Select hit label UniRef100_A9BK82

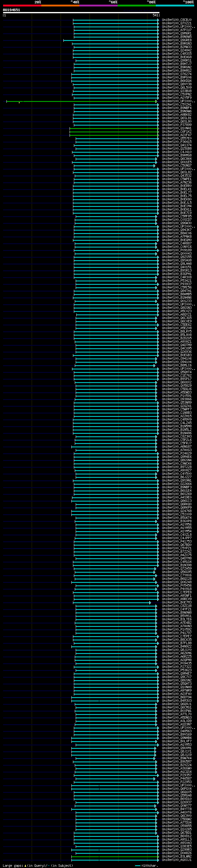(176, 115)
